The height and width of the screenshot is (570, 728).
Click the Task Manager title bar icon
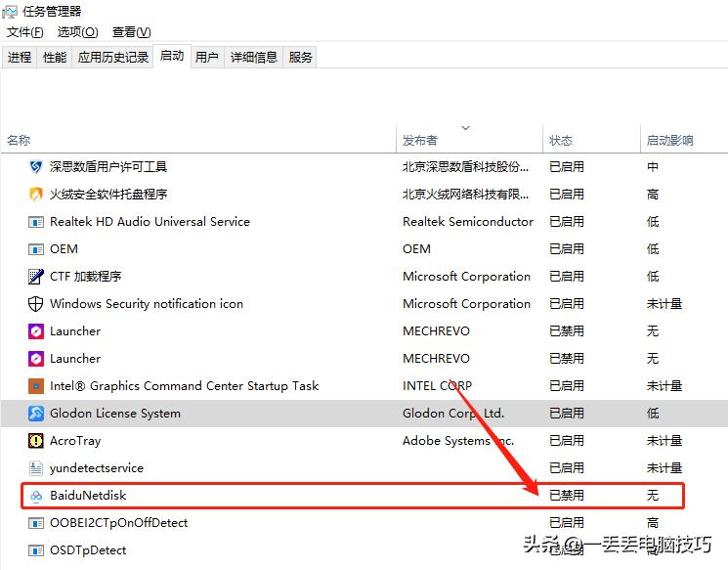tap(10, 12)
